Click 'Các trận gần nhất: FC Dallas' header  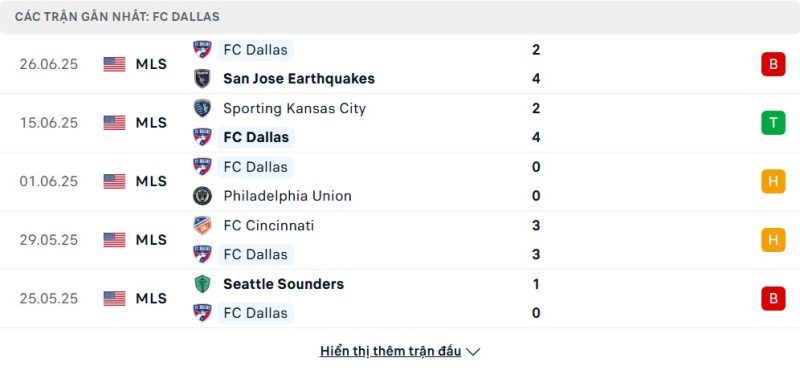coord(117,17)
